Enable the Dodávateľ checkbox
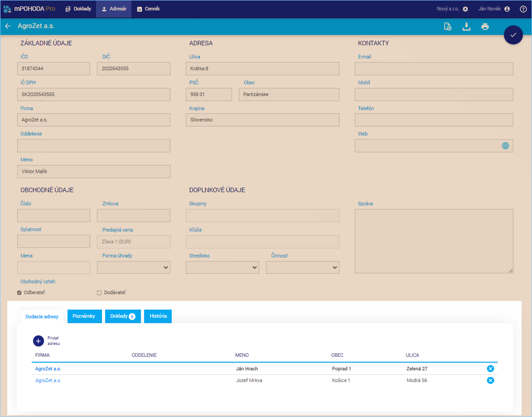 click(99, 293)
